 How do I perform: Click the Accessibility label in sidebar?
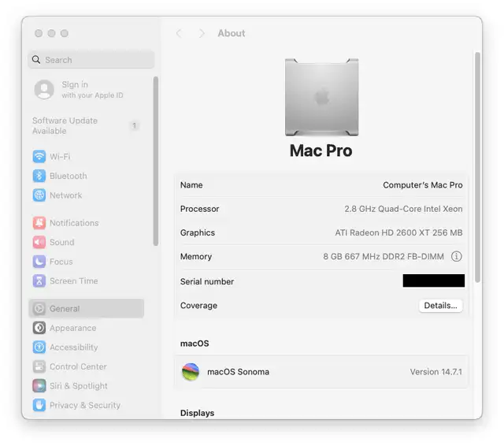tap(73, 347)
